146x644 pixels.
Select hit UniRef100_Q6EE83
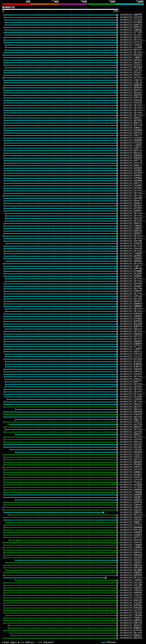point(131,435)
